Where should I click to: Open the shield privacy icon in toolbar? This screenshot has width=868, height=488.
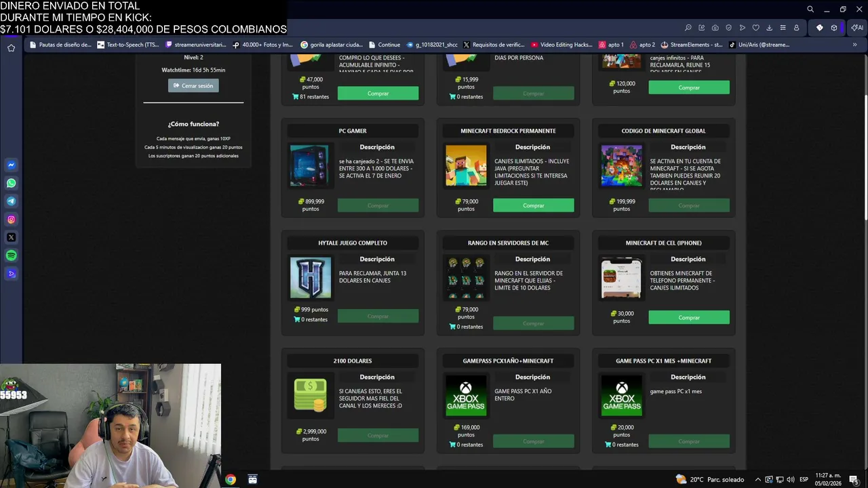[729, 28]
